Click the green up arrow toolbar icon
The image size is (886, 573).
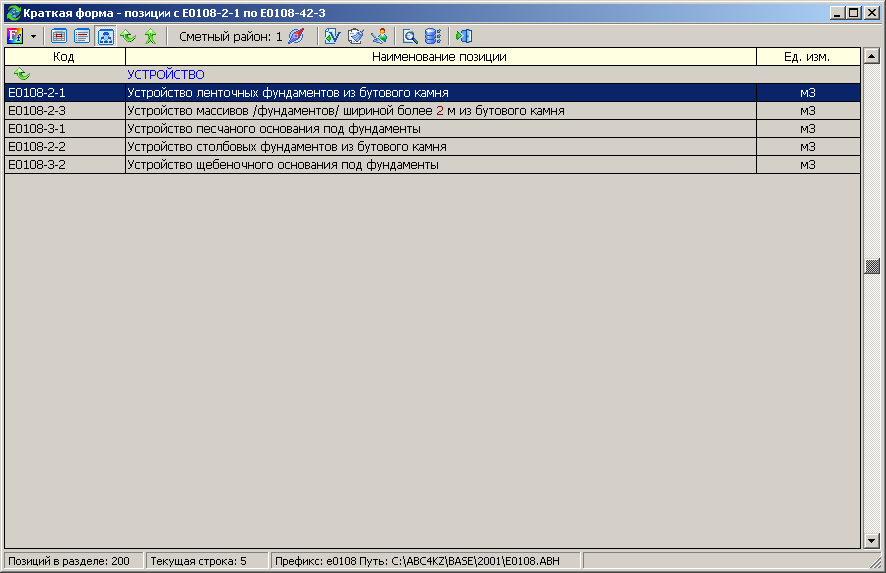tap(150, 36)
